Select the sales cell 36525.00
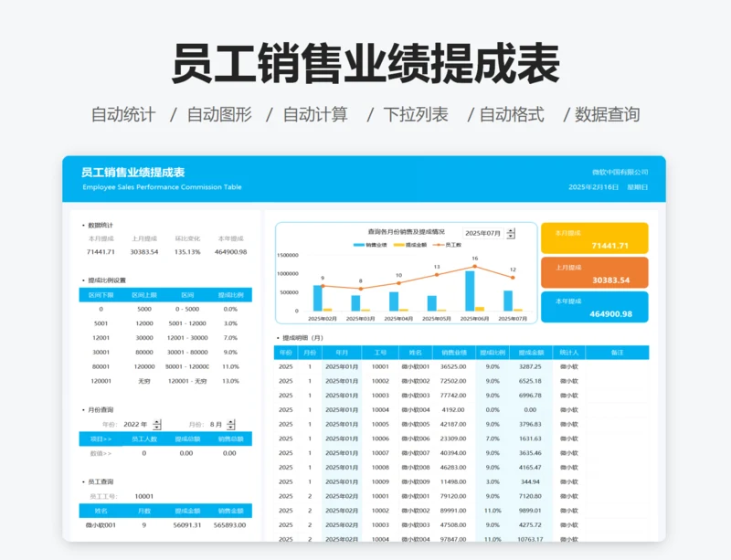 (x=453, y=367)
